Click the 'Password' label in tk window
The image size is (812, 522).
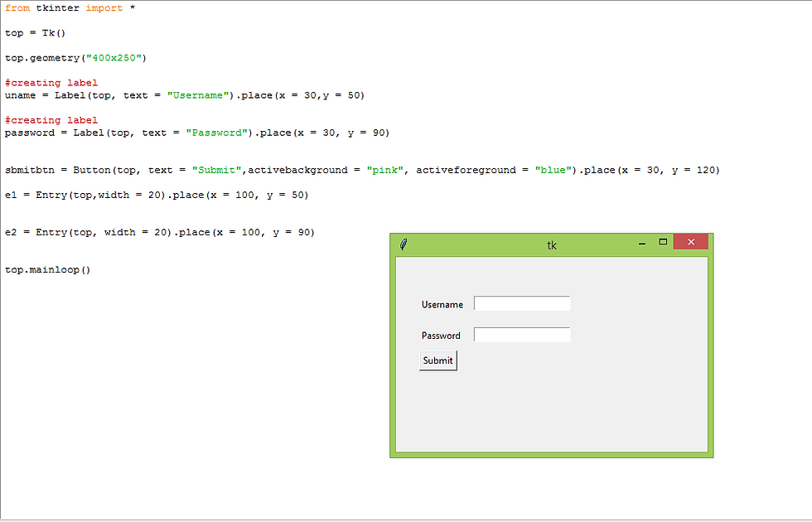pos(441,336)
